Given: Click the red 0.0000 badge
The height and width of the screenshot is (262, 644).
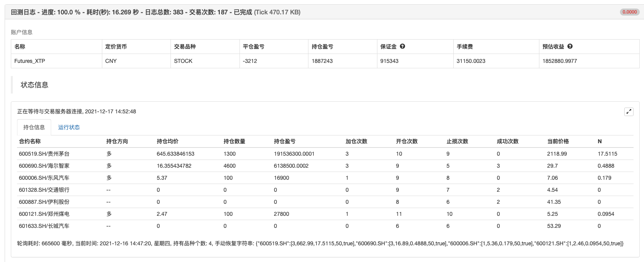Looking at the screenshot, I should coord(629,12).
